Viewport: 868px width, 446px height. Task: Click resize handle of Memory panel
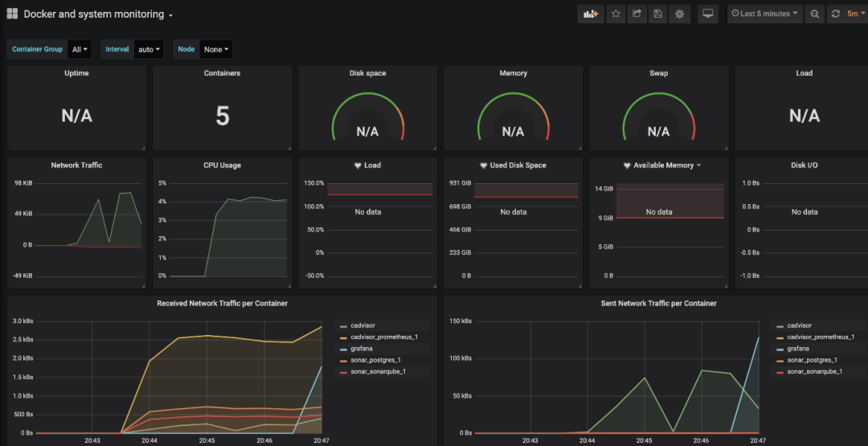click(579, 148)
